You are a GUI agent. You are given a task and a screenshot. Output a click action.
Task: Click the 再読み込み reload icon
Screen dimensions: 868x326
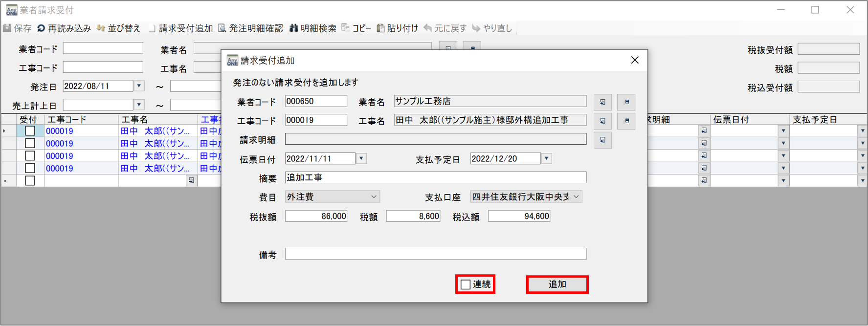point(42,28)
